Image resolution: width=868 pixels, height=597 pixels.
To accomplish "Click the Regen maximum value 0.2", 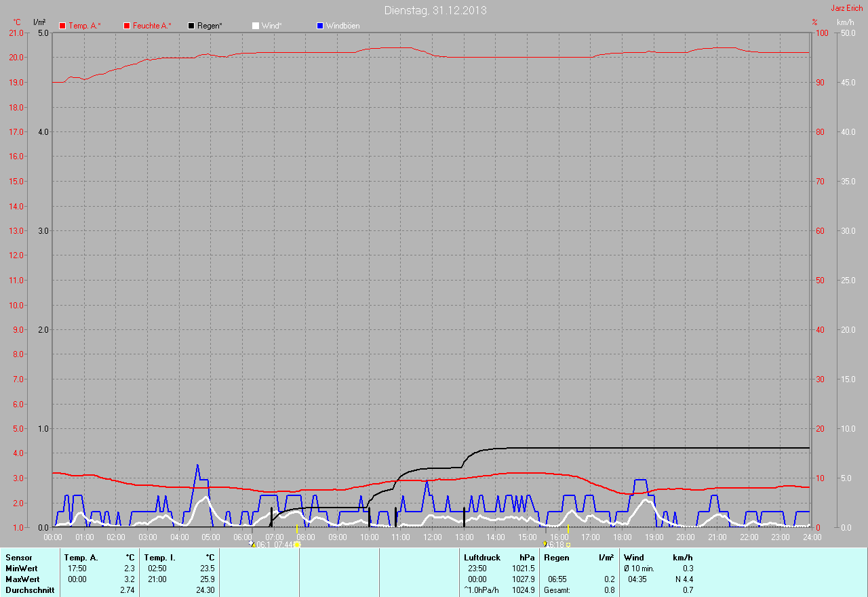I will tap(609, 579).
